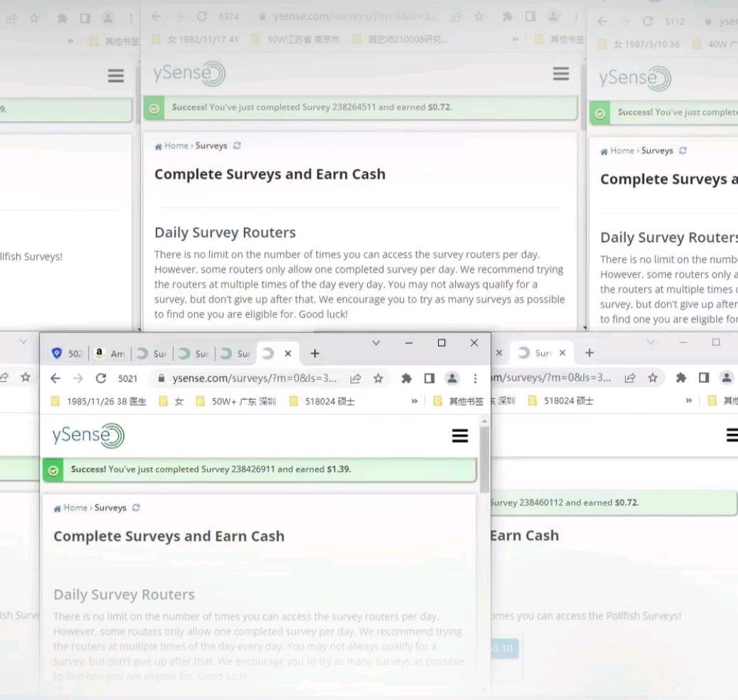
Task: Click ySense logo above Survey 238264511 banner
Action: (x=189, y=74)
